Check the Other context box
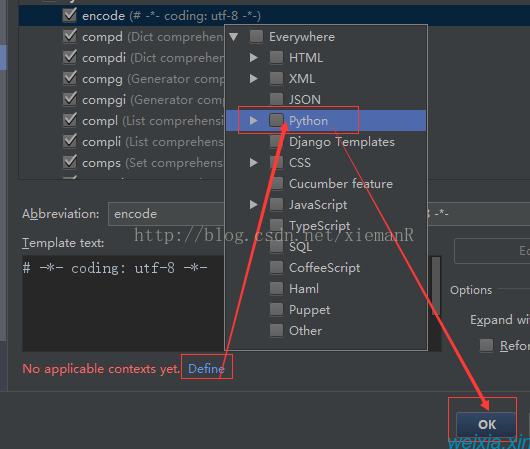530x449 pixels. point(276,331)
